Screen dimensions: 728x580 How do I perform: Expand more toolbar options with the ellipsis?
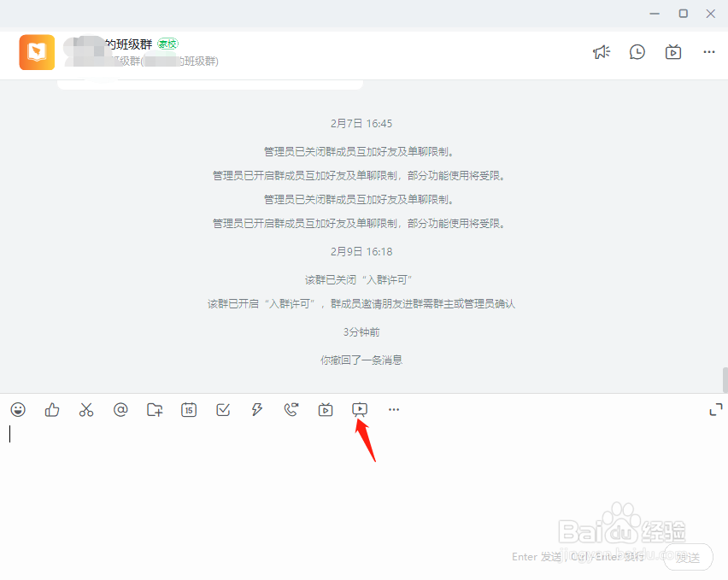394,409
